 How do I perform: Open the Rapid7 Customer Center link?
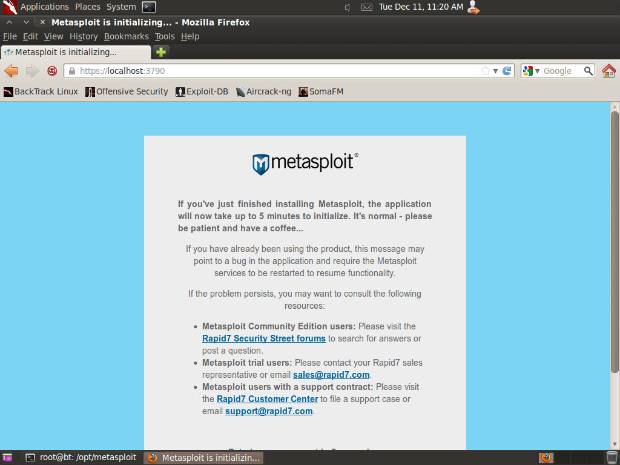coord(266,398)
